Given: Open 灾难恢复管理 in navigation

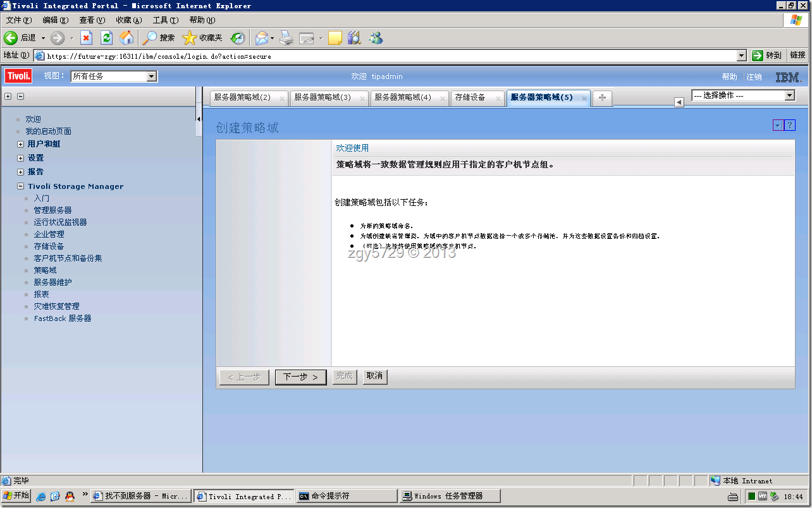Looking at the screenshot, I should (57, 306).
